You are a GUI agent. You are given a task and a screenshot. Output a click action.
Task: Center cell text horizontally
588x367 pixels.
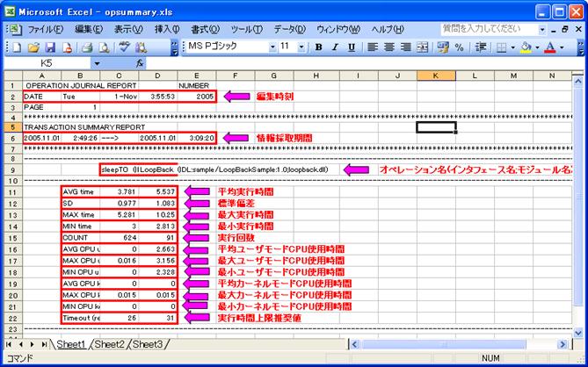pos(389,47)
